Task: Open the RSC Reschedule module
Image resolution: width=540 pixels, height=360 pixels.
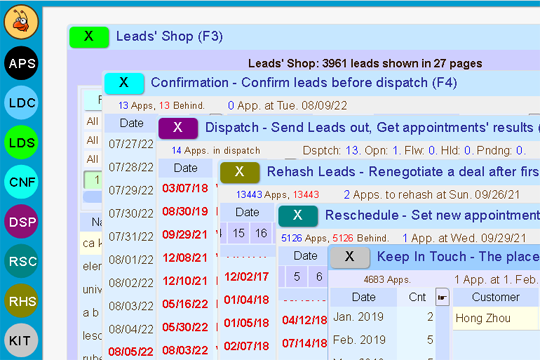Action: pos(21,261)
